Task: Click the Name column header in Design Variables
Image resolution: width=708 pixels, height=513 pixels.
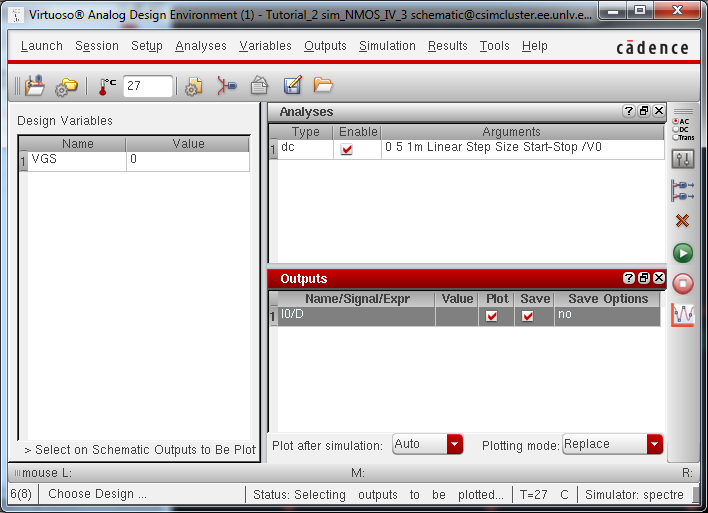Action: tap(77, 144)
